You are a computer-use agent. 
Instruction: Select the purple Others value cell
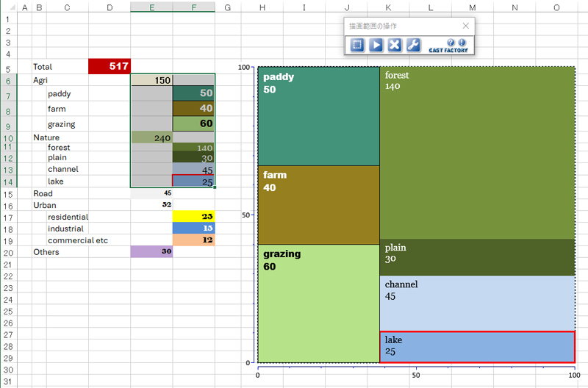pyautogui.click(x=151, y=251)
